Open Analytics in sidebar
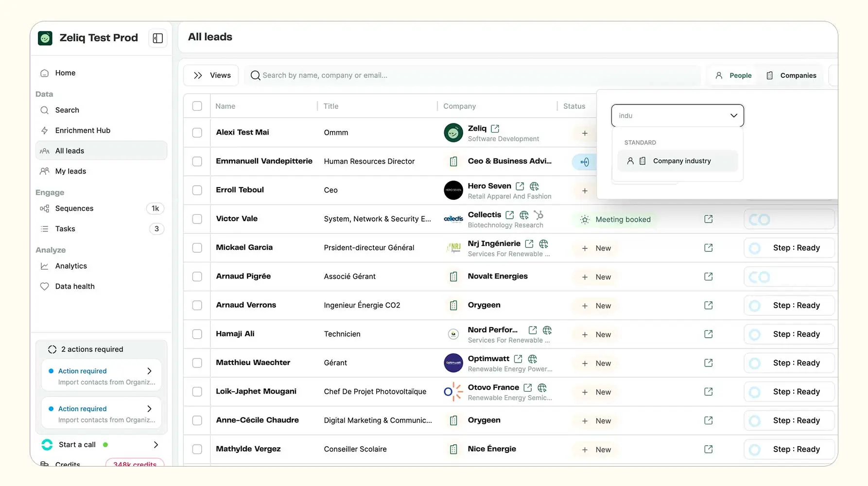The image size is (868, 486). coord(101,266)
